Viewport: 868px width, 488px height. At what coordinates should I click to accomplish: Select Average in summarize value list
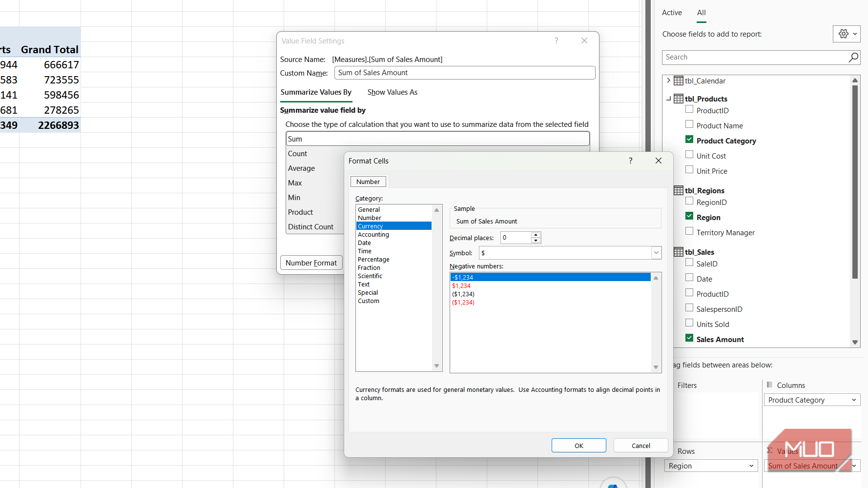[301, 168]
